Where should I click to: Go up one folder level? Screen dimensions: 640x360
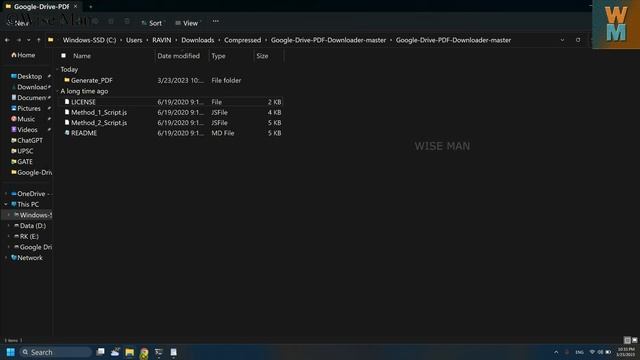(38, 40)
